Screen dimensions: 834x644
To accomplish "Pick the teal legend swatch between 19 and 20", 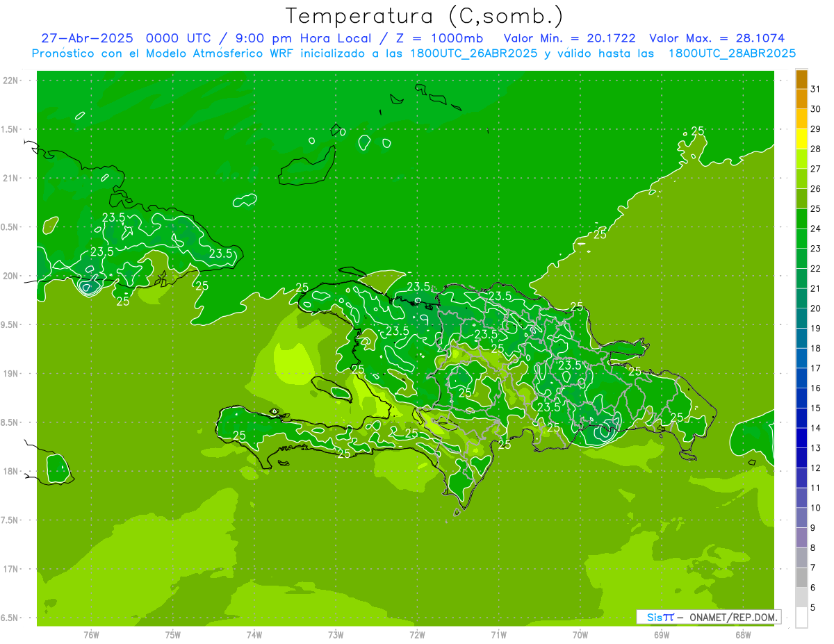I will [802, 318].
